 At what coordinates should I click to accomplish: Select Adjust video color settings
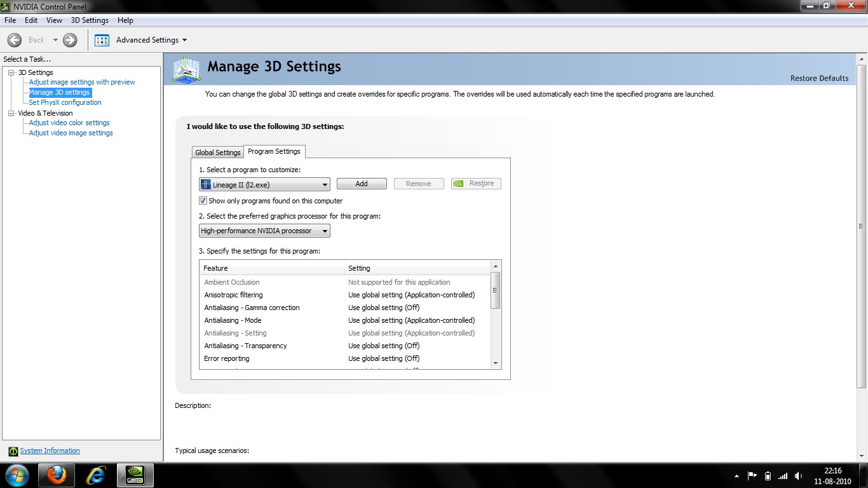pyautogui.click(x=69, y=123)
